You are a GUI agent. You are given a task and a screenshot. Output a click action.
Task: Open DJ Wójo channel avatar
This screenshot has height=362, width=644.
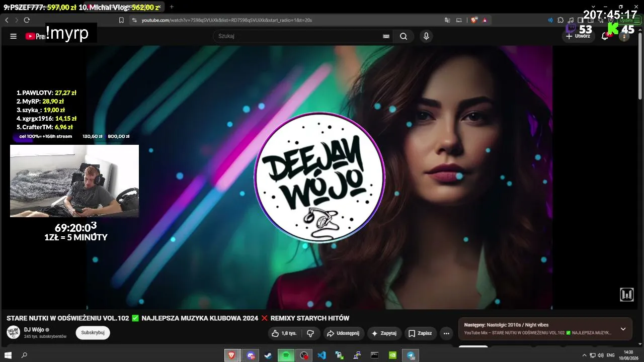pos(13,332)
